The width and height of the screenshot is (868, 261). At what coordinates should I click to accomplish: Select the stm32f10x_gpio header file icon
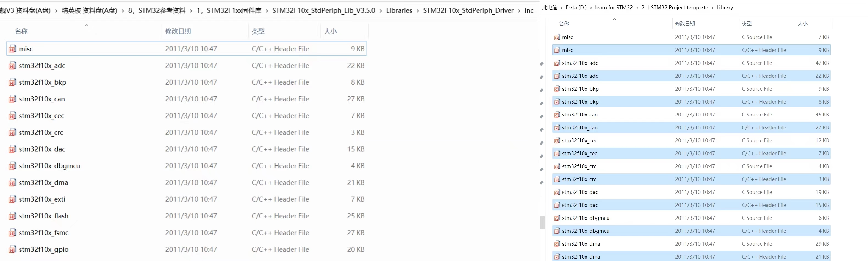(x=12, y=249)
